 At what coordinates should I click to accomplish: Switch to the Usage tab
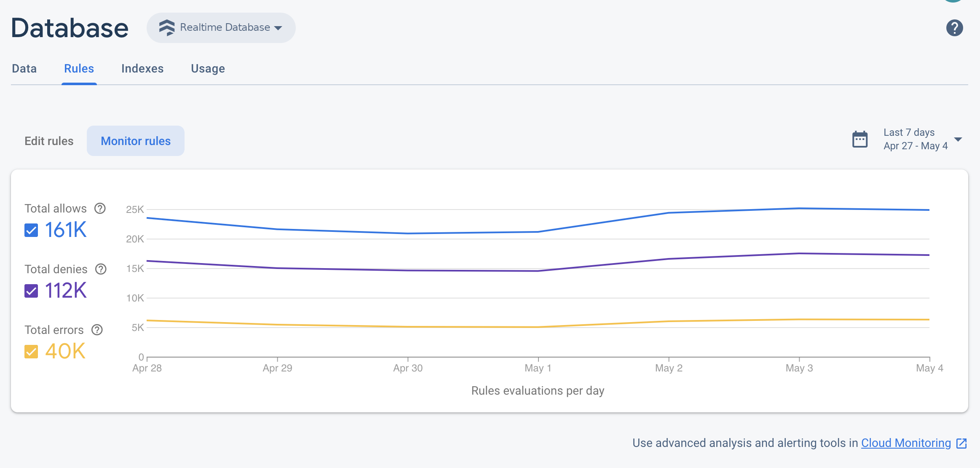(x=207, y=68)
